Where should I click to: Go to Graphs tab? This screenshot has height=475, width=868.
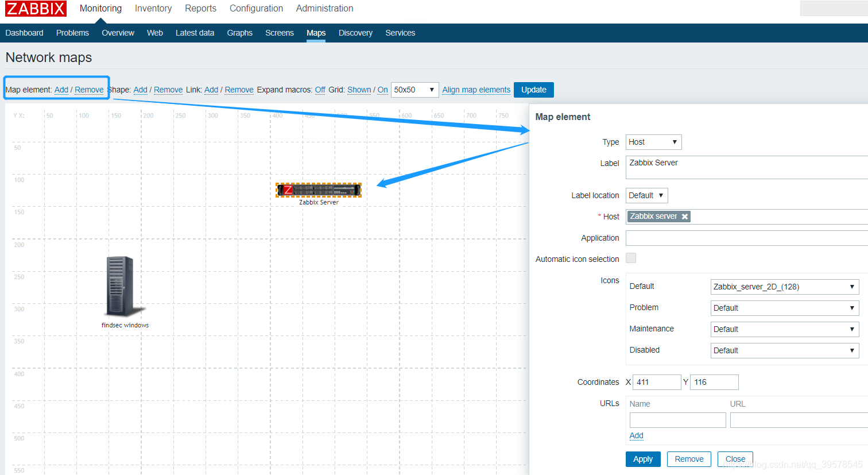[239, 33]
